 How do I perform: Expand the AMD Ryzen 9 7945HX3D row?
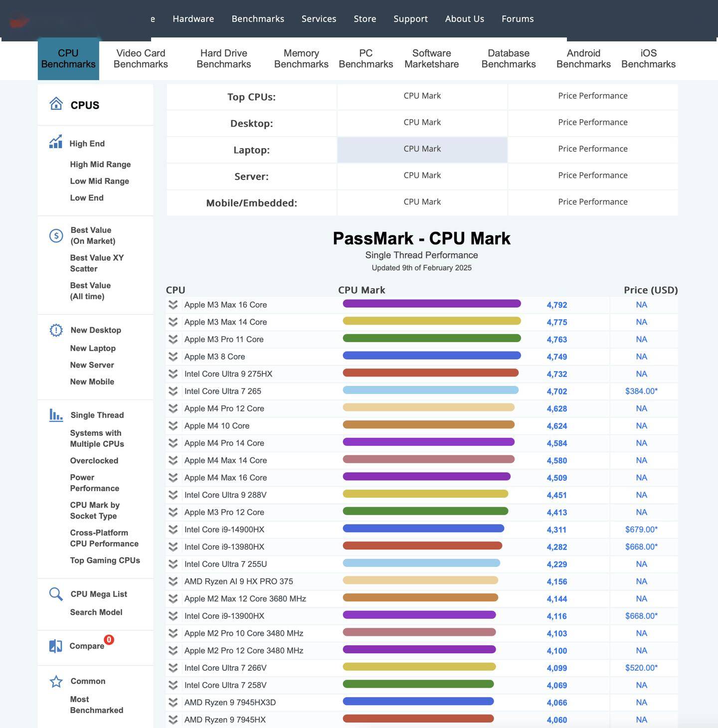(173, 703)
